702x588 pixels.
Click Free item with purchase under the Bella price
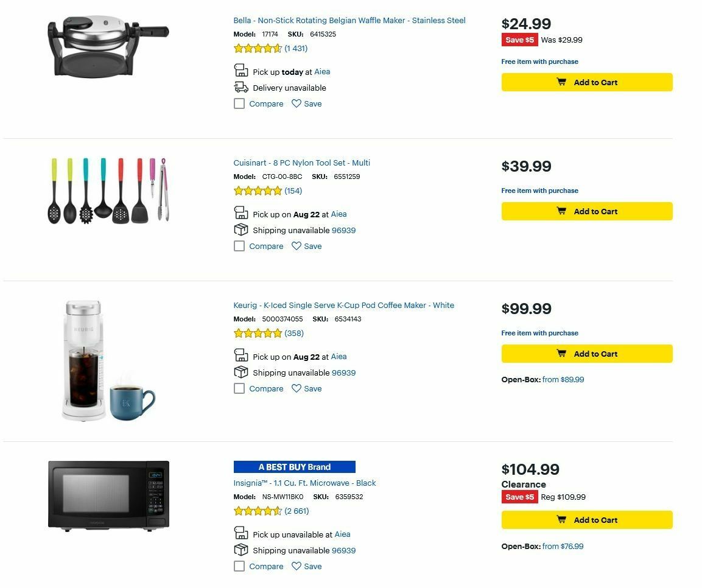(x=539, y=61)
